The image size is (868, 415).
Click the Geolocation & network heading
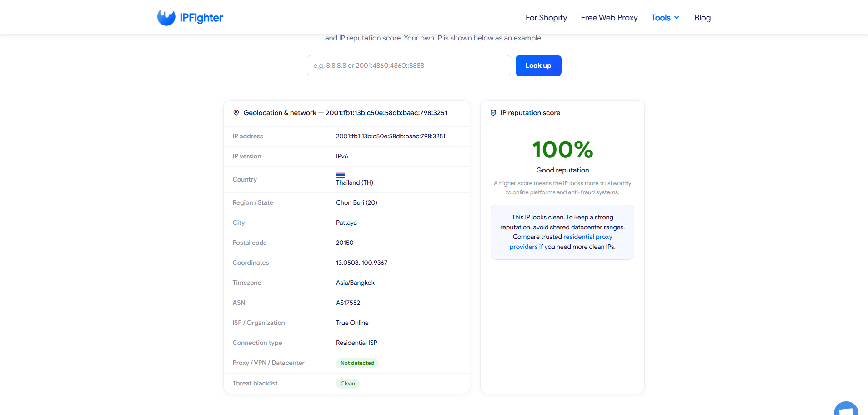(346, 113)
